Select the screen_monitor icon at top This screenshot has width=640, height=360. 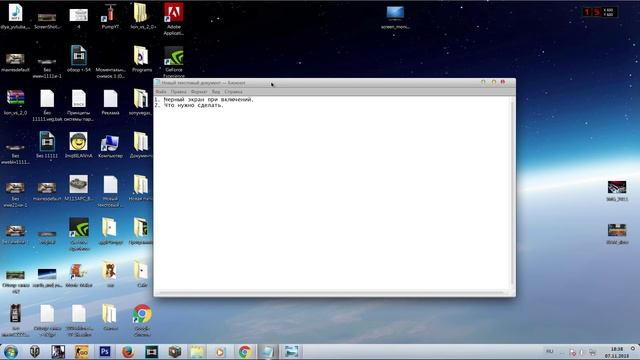(x=395, y=18)
